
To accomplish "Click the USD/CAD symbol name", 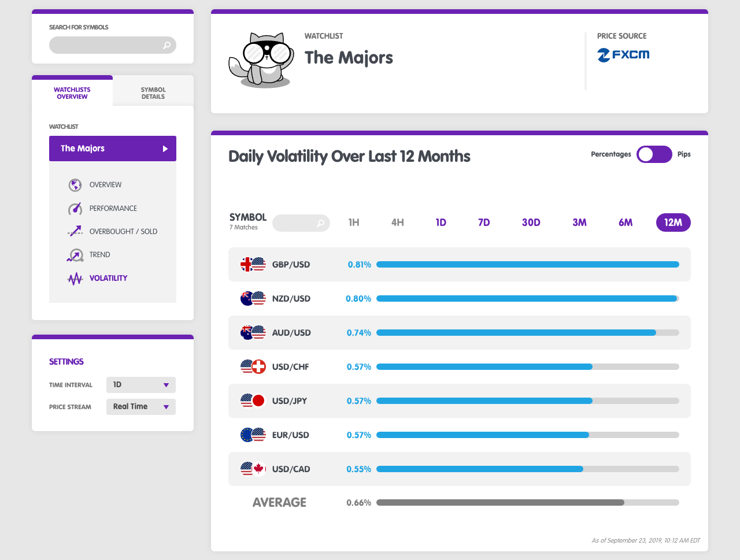I will click(x=291, y=469).
